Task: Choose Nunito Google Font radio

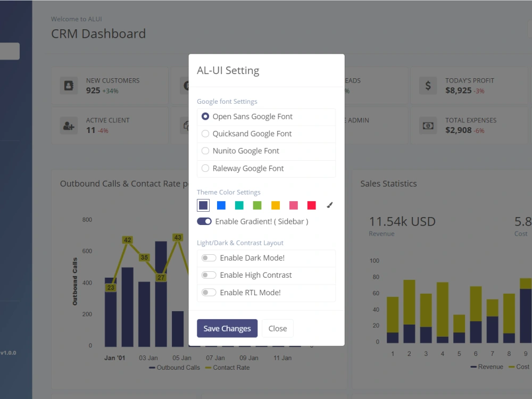Action: (205, 151)
